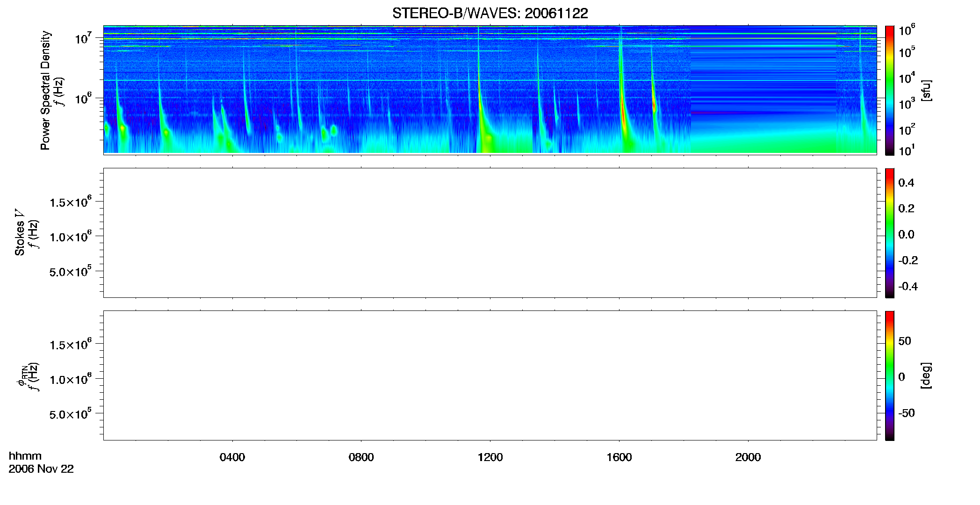Click the 1.0×10^6 tick in phi panel
980x505 pixels.
tap(71, 379)
